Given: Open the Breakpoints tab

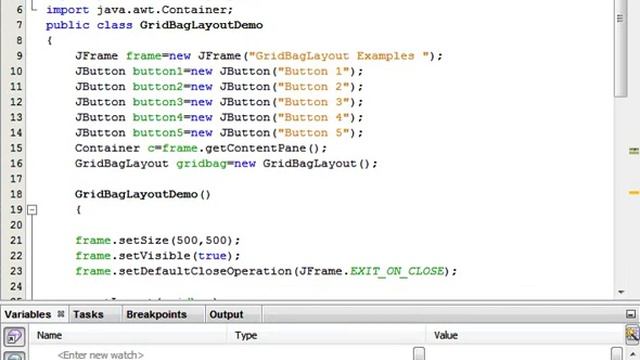Looking at the screenshot, I should click(x=156, y=314).
